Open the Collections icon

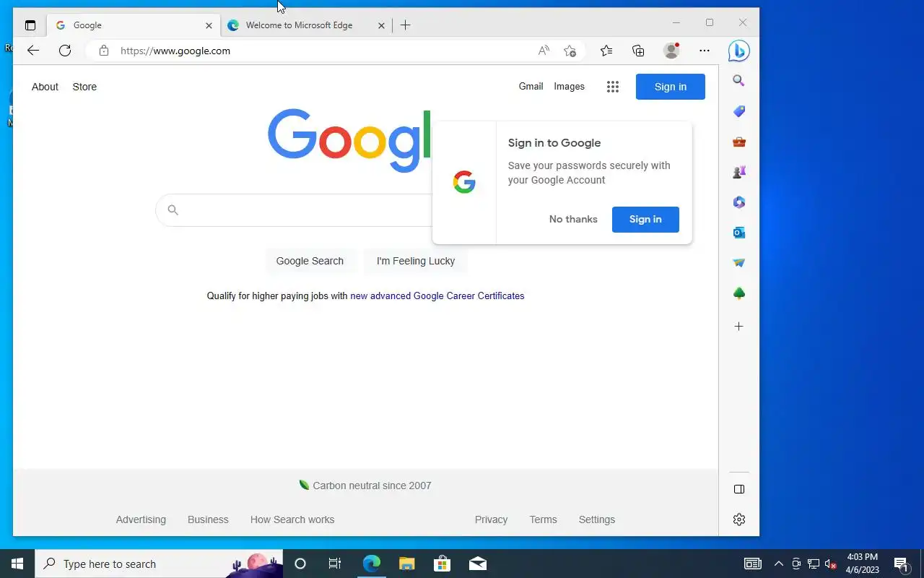point(638,51)
